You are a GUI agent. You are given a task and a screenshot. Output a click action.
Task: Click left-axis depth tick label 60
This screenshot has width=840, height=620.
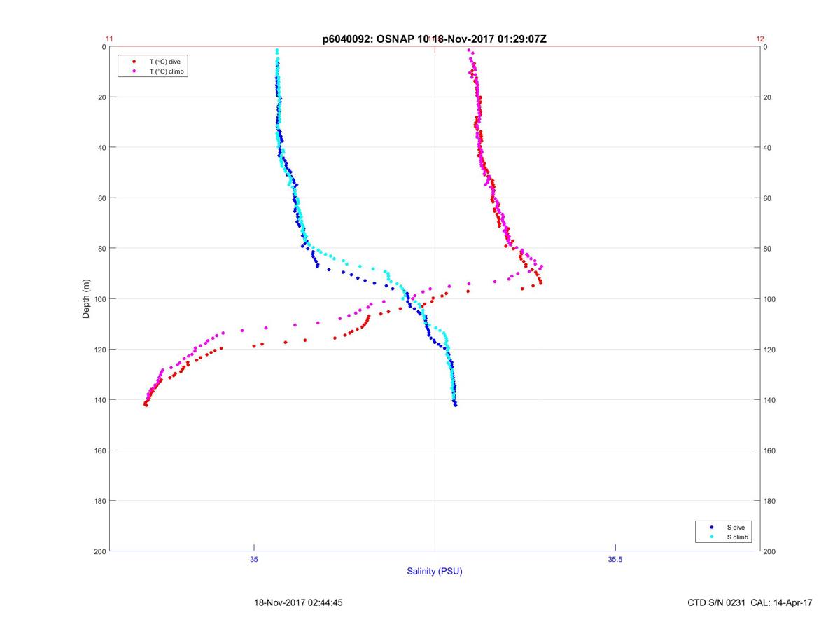[101, 198]
